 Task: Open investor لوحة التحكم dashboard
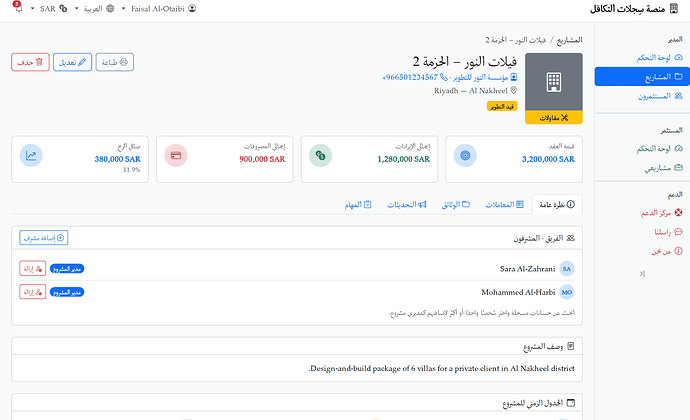click(659, 149)
